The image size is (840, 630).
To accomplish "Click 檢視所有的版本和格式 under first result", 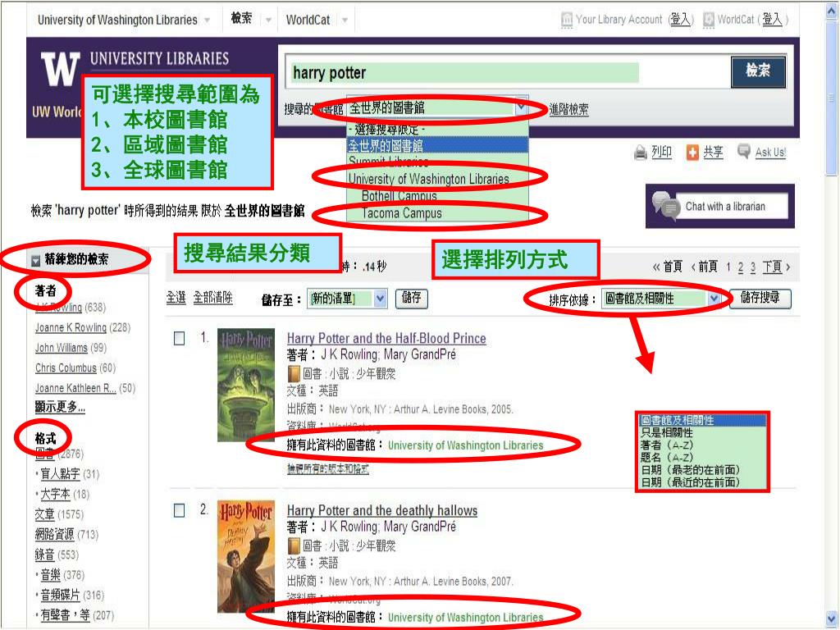I will (x=328, y=468).
